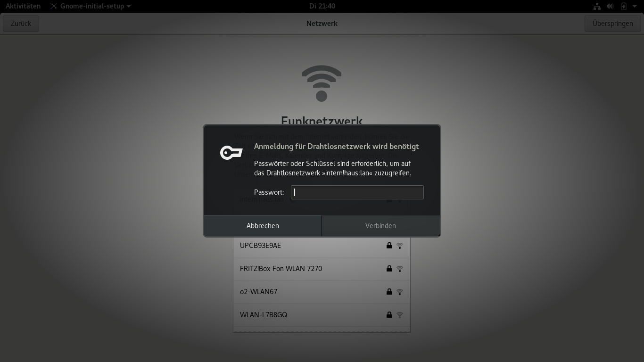Select the UPCB93E9AE network
644x362 pixels.
click(x=322, y=246)
